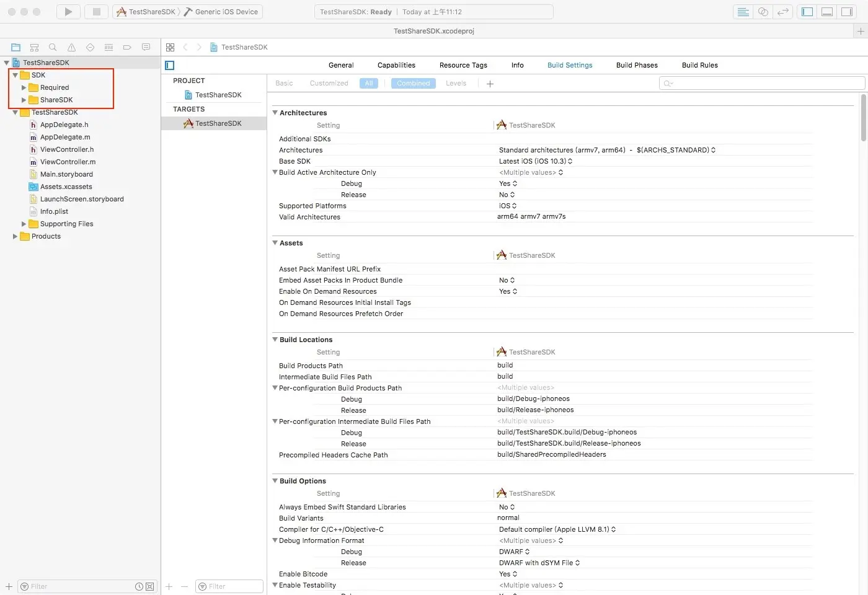Switch to the Standard editor
Viewport: 868px width, 595px height.
click(x=743, y=12)
